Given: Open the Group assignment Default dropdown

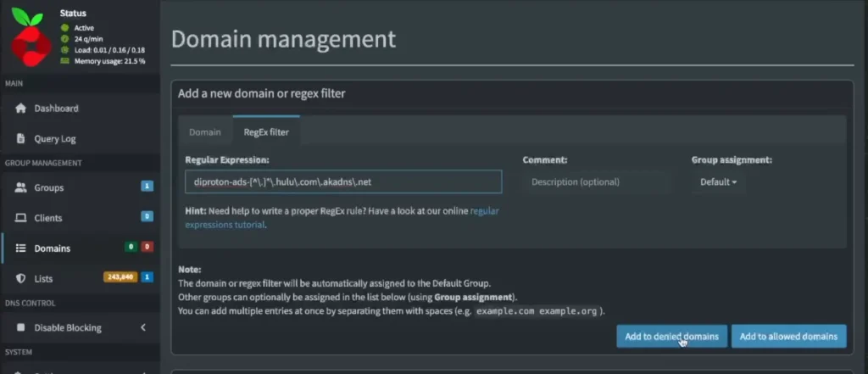Looking at the screenshot, I should [x=718, y=181].
